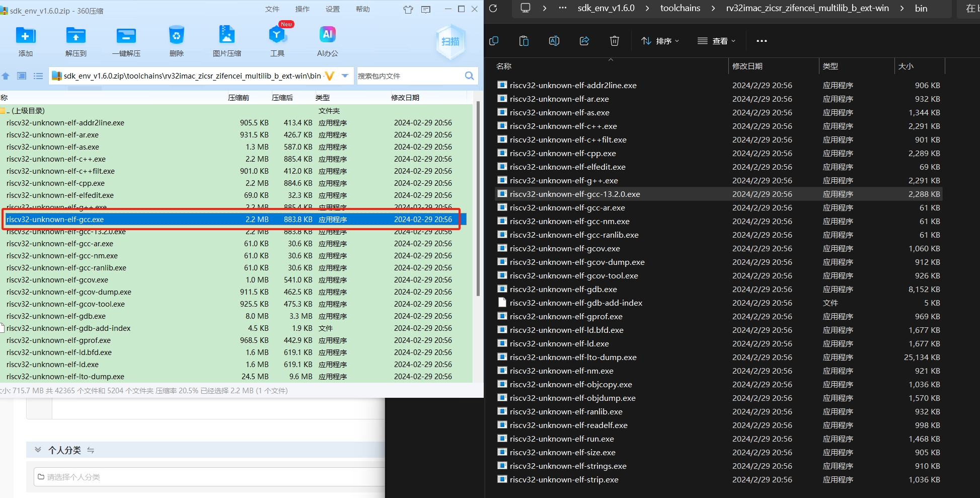Switch to icon view mode in 360压缩
980x498 pixels.
coord(22,76)
